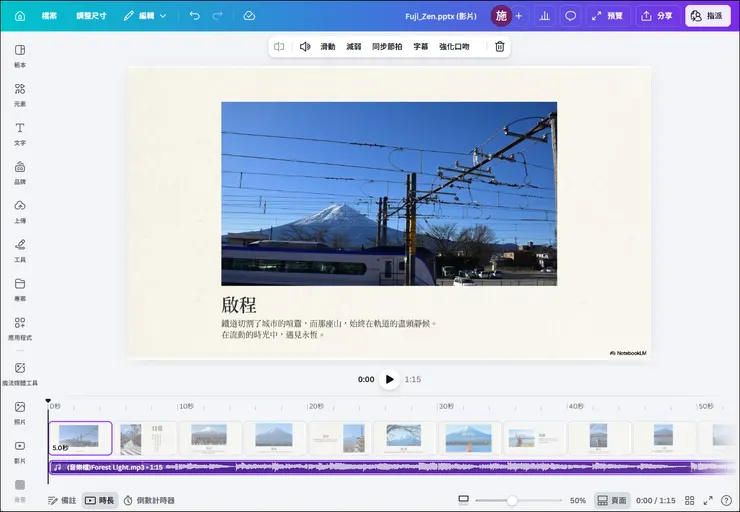Open the 工具 tools panel
The image size is (740, 512).
20,251
